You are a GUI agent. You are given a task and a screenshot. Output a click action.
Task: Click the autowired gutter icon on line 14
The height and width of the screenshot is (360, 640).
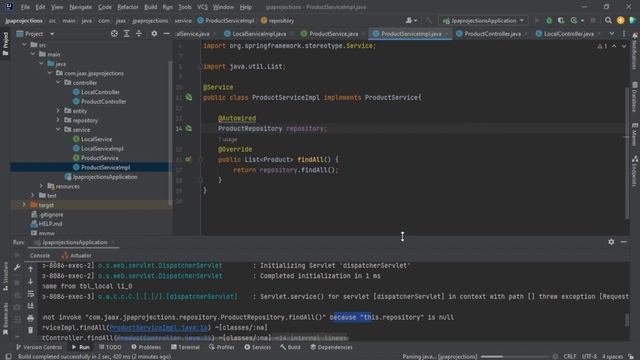click(189, 128)
